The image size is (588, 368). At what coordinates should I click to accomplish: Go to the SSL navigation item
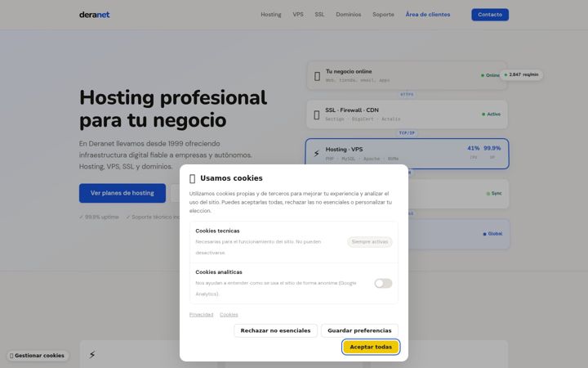coord(319,15)
